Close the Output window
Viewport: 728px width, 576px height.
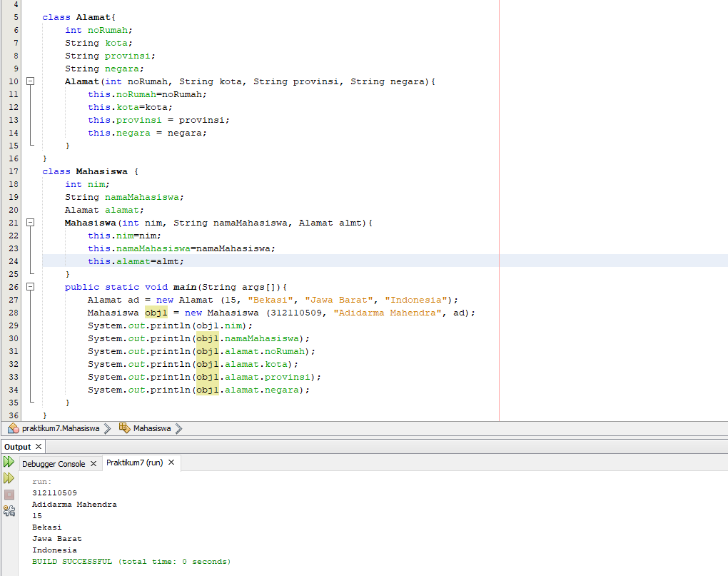click(x=37, y=446)
